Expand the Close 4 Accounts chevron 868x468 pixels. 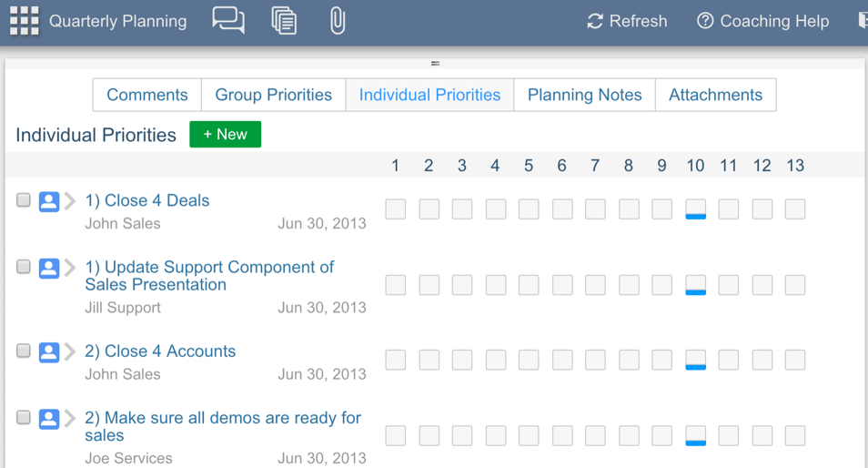pos(70,351)
